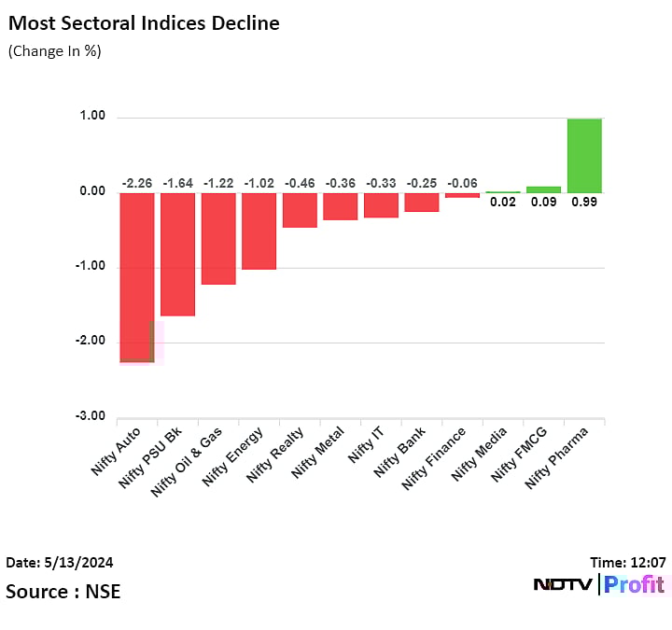Screen dimensions: 672x630
Task: Click the Nifty Auto red bar
Action: point(136,276)
